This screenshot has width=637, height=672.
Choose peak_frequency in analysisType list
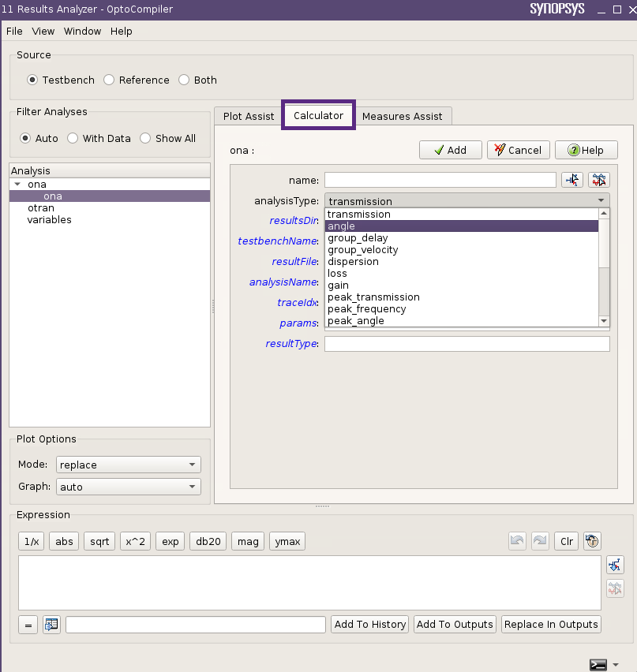(462, 309)
